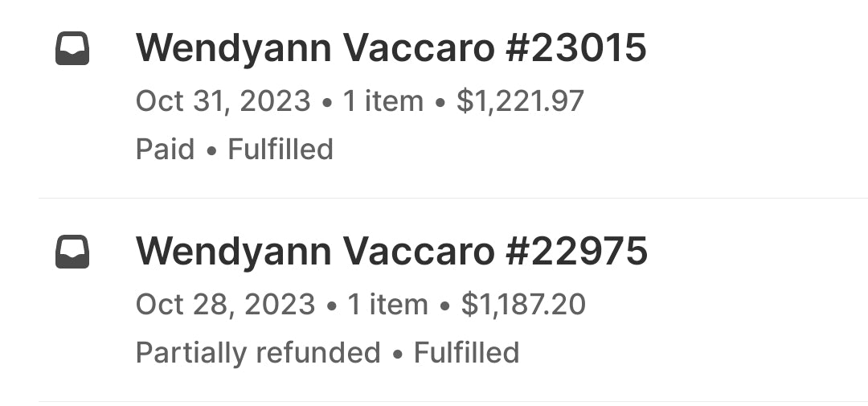Click the Oct 31, 2023 date
Image resolution: width=868 pixels, height=406 pixels.
coord(223,101)
